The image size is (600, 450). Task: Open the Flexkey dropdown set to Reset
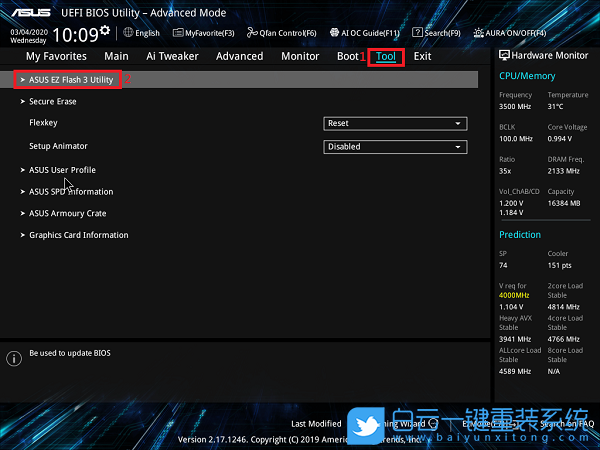(396, 123)
